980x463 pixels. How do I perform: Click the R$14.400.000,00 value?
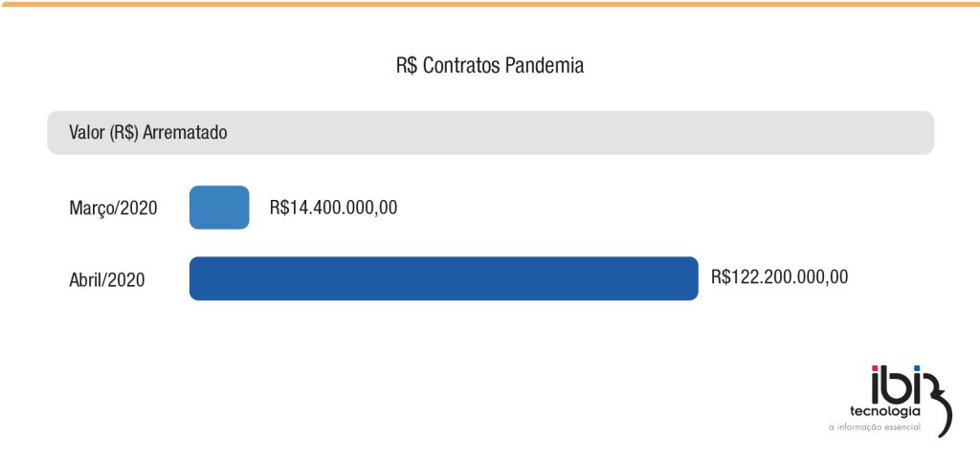(333, 207)
